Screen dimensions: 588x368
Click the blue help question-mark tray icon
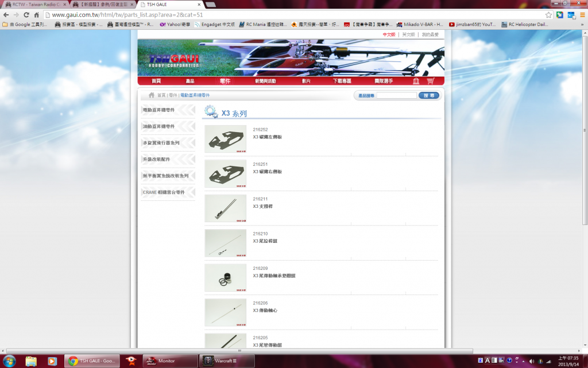point(509,361)
